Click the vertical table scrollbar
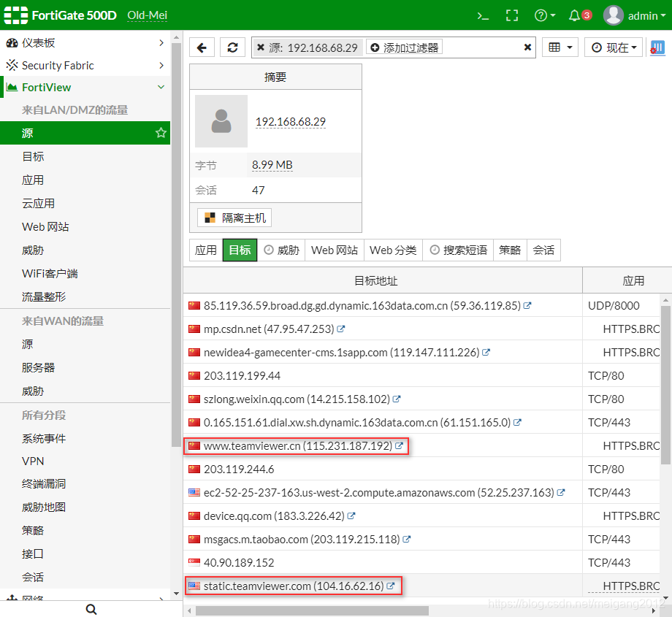672x617 pixels. 665,384
